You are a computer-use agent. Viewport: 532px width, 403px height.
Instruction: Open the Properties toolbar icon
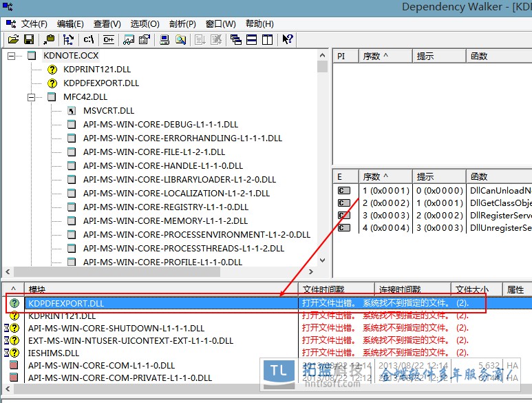point(145,39)
